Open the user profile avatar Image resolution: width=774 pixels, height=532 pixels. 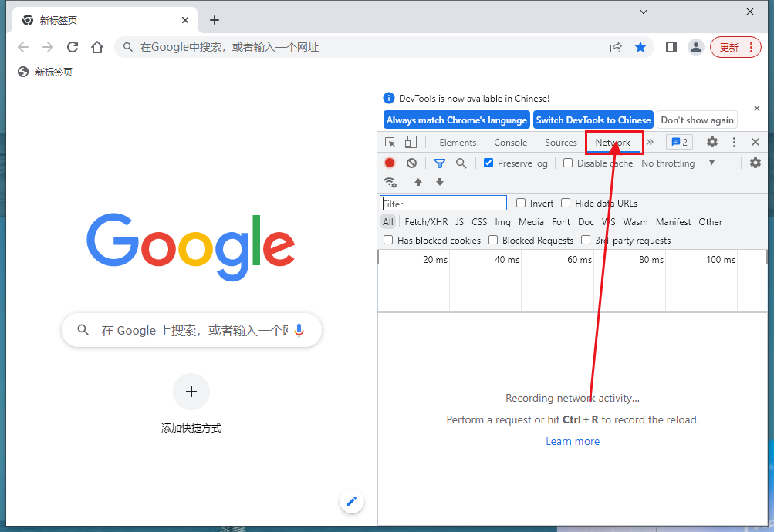(695, 47)
